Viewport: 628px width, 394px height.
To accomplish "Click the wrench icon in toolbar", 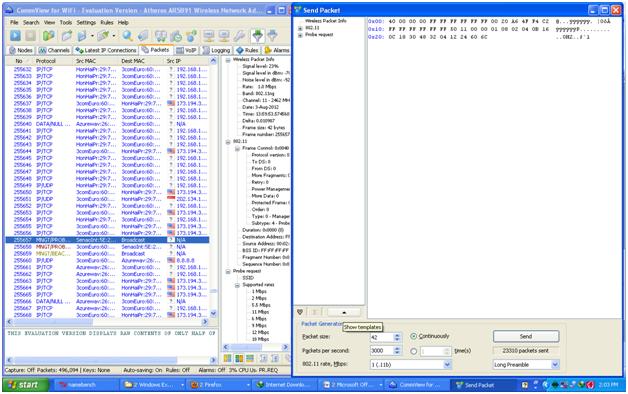I will click(240, 36).
